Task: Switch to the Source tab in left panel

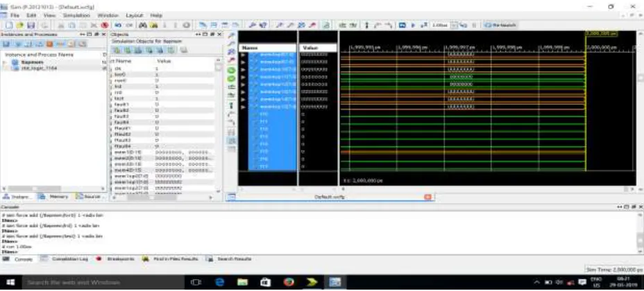Action: pos(88,197)
